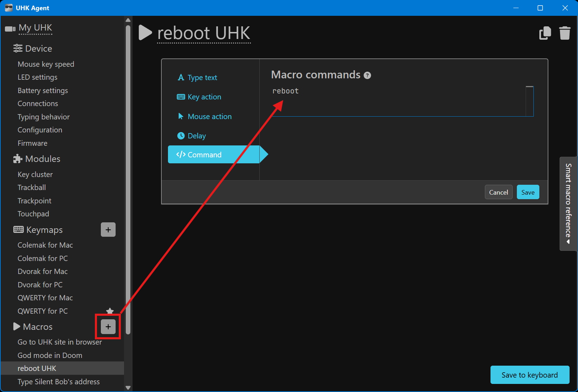Image resolution: width=578 pixels, height=392 pixels.
Task: Open the LED settings page
Action: [38, 77]
